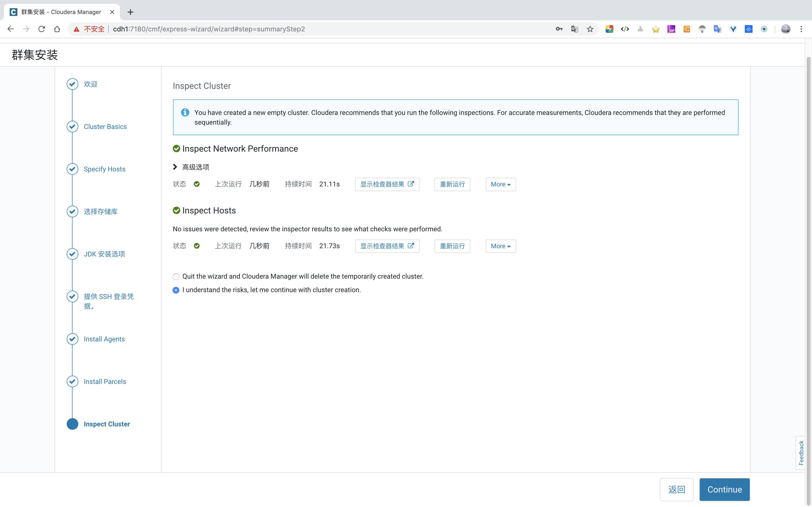
Task: Select 'I understand the risks' option
Action: pos(176,290)
